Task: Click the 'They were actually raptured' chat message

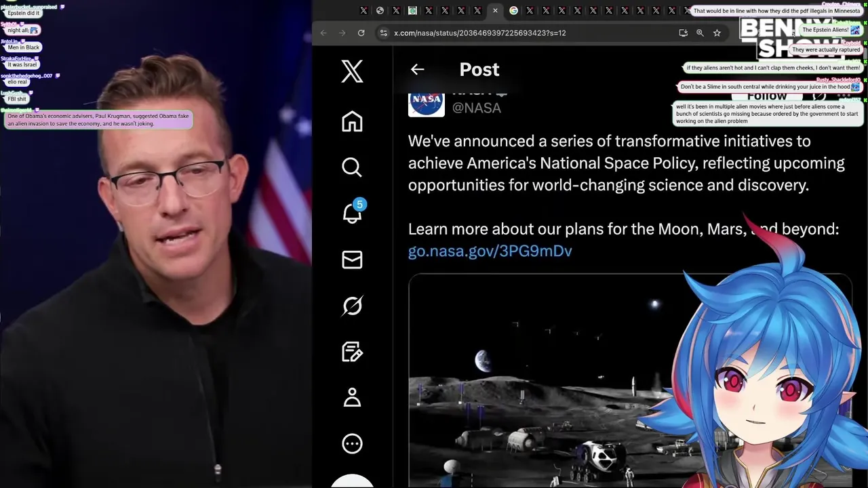Action: (826, 50)
